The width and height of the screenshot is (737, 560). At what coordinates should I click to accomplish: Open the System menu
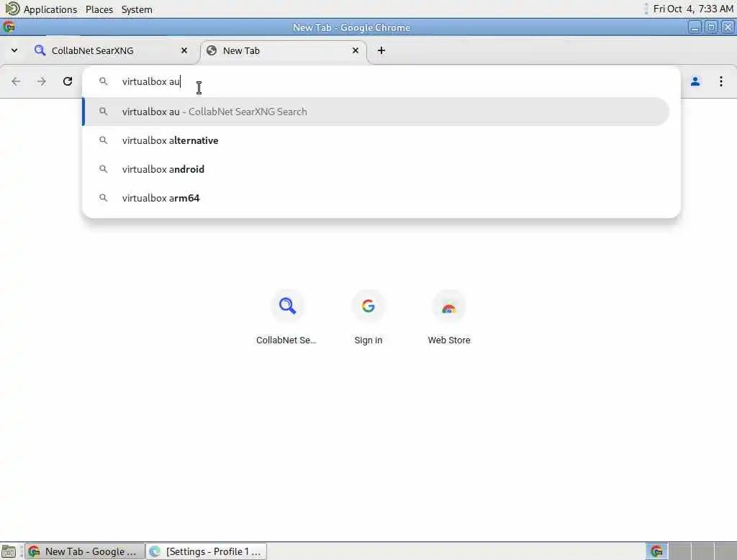(137, 9)
